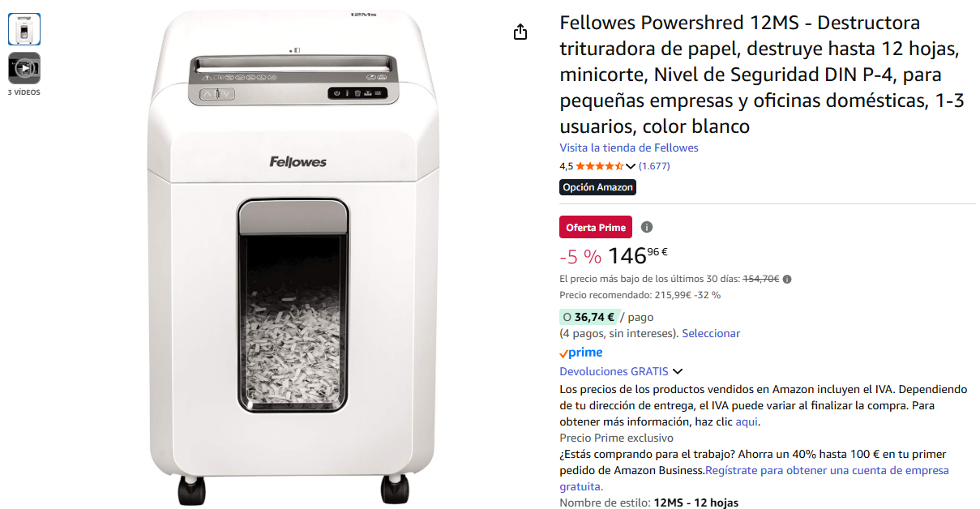The height and width of the screenshot is (509, 980).
Task: Open the 1.677 reviews link
Action: (654, 166)
